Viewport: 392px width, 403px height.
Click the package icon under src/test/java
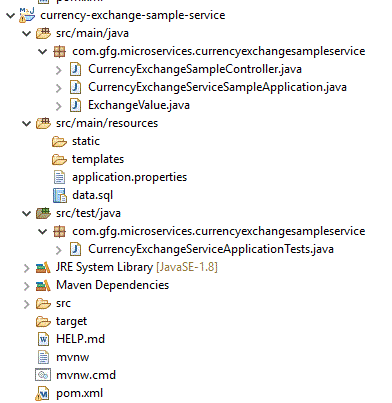click(x=60, y=231)
